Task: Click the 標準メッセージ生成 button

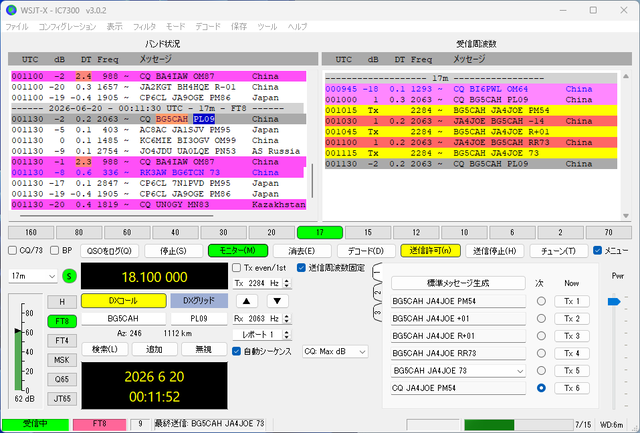Action: pos(458,283)
